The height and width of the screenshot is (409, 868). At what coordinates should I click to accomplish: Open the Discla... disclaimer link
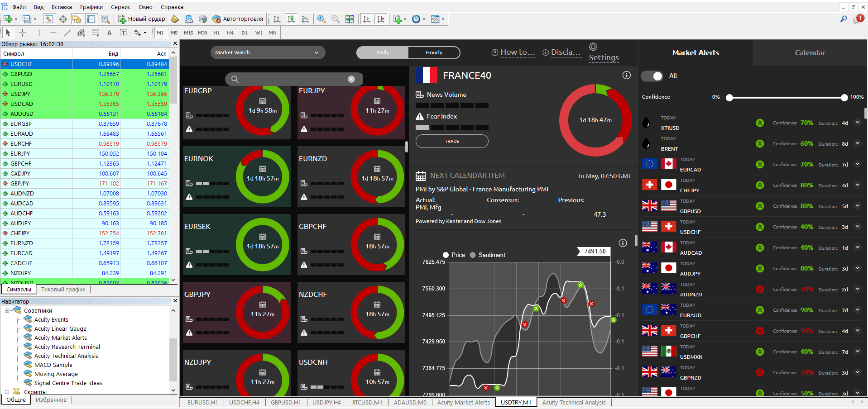tap(561, 52)
